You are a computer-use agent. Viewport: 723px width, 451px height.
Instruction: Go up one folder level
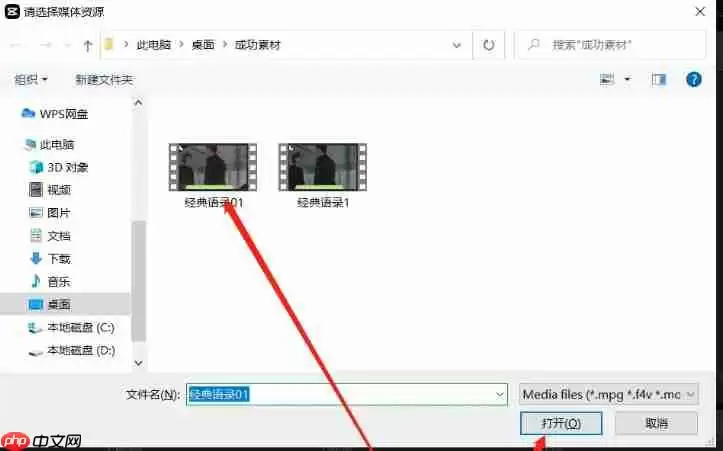coord(88,45)
